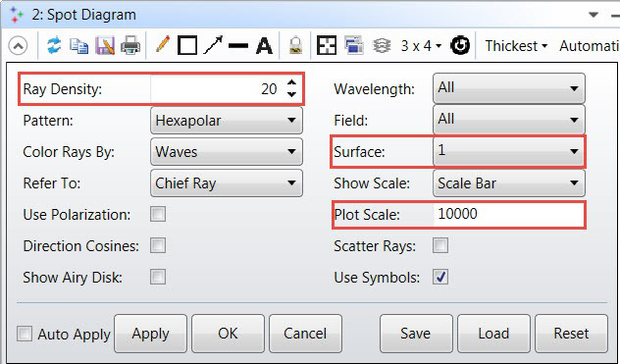Click the refresh update icon in toolbar
The image size is (620, 364).
pos(54,45)
